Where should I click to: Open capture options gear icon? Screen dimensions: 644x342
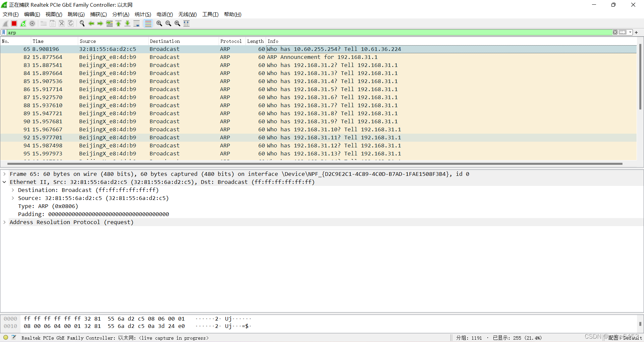point(32,23)
